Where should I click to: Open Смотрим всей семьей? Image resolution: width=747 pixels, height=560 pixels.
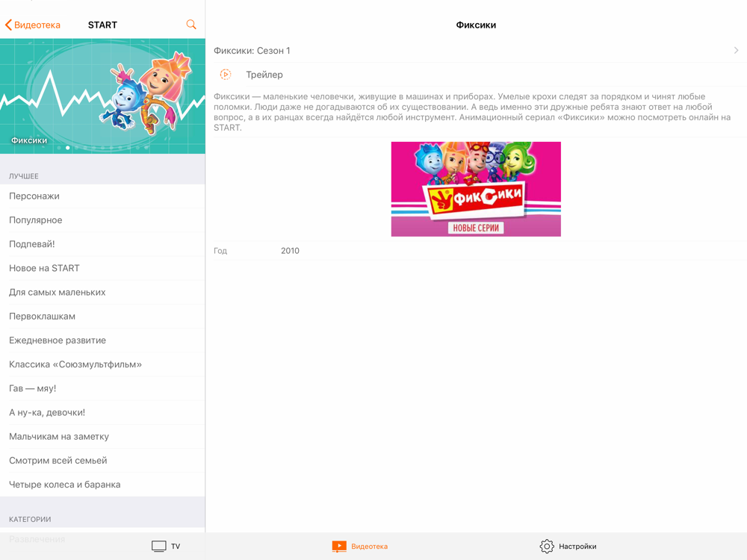[102, 461]
